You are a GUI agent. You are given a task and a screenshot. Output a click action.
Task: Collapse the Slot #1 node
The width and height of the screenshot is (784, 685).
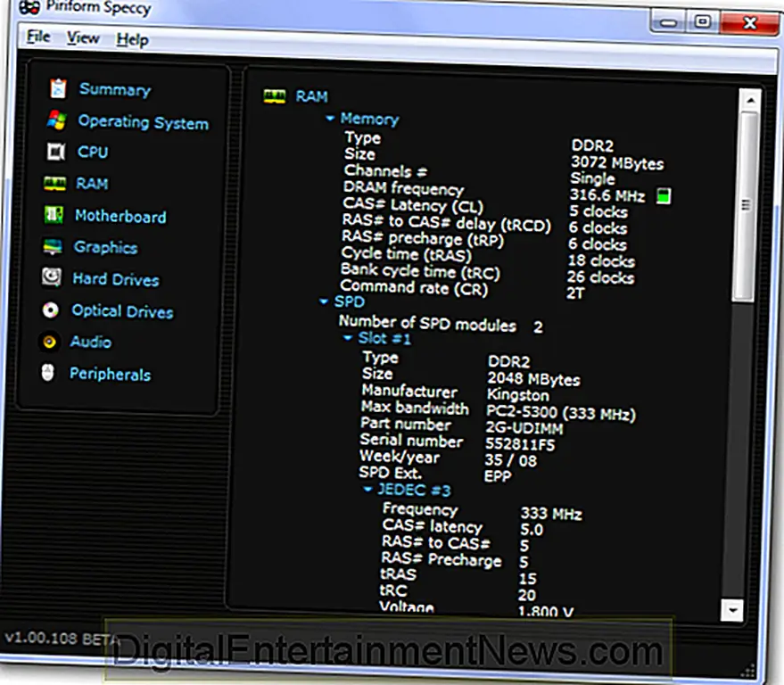pyautogui.click(x=347, y=338)
